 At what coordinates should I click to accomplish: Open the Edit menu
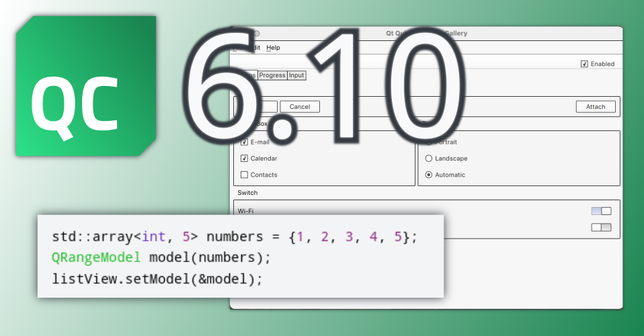click(x=256, y=48)
